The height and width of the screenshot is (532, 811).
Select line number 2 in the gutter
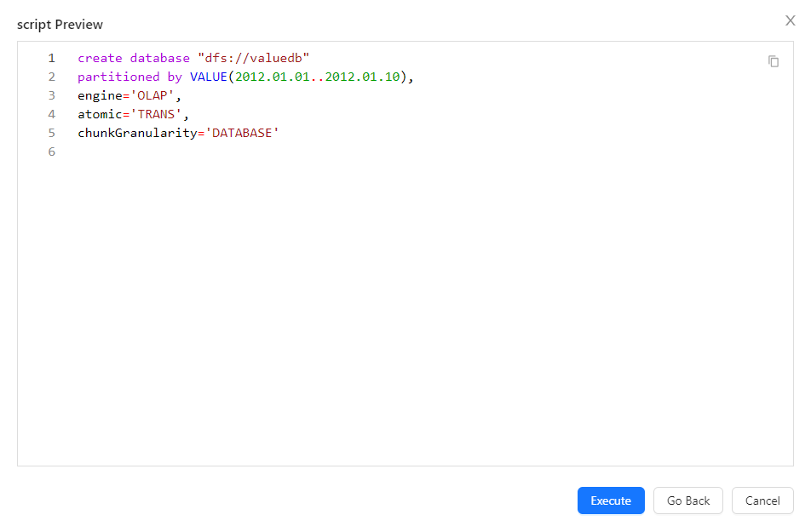51,77
